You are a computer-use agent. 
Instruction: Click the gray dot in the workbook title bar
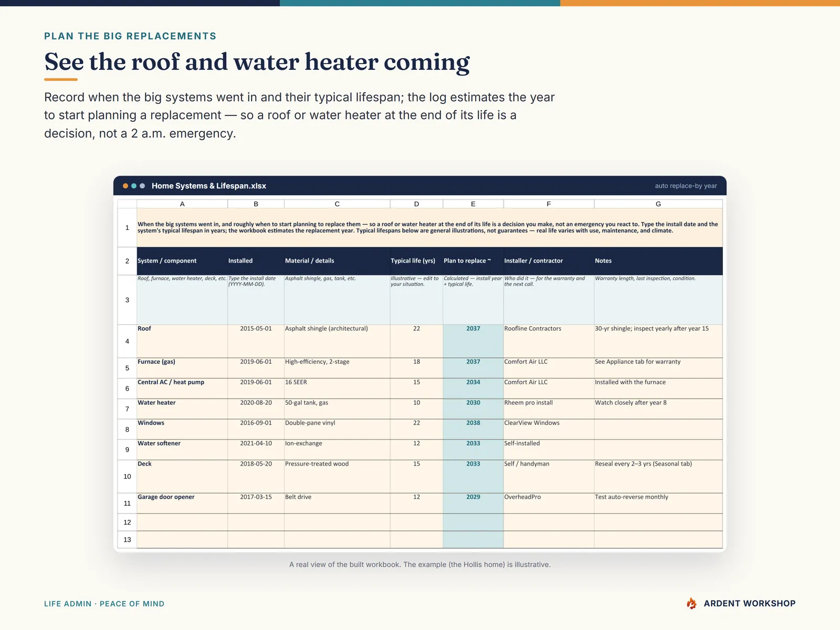click(x=142, y=186)
